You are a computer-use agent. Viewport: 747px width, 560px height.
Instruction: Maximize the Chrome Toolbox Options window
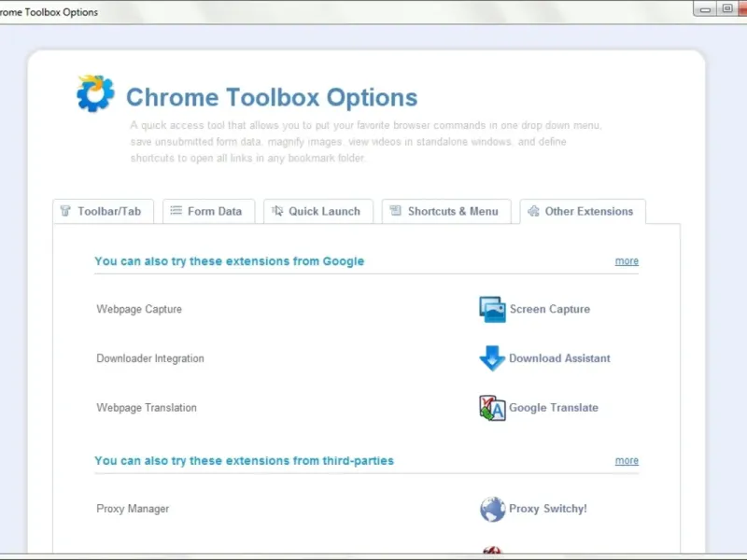pyautogui.click(x=727, y=8)
